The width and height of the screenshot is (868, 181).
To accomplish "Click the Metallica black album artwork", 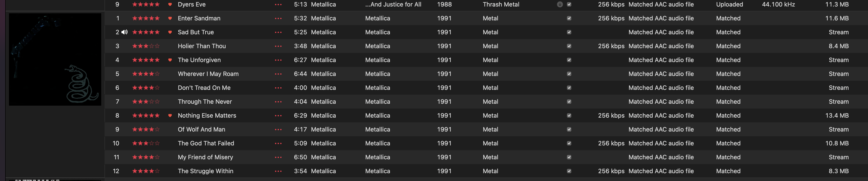I will tap(55, 59).
